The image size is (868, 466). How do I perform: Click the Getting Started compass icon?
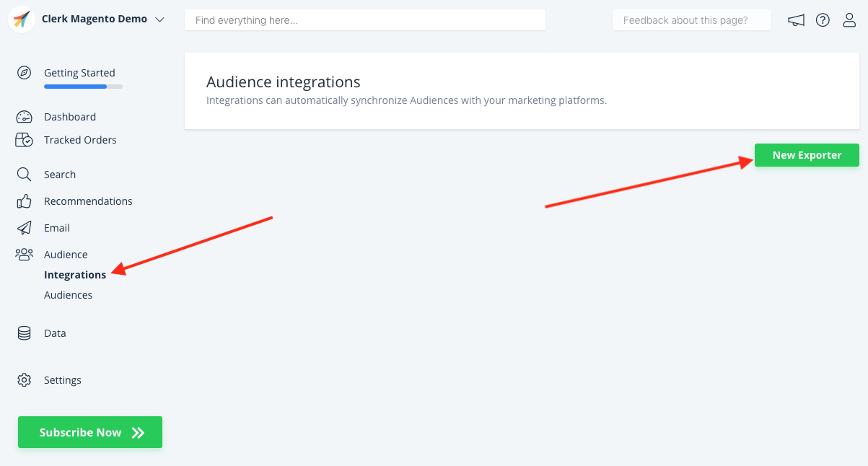point(25,73)
